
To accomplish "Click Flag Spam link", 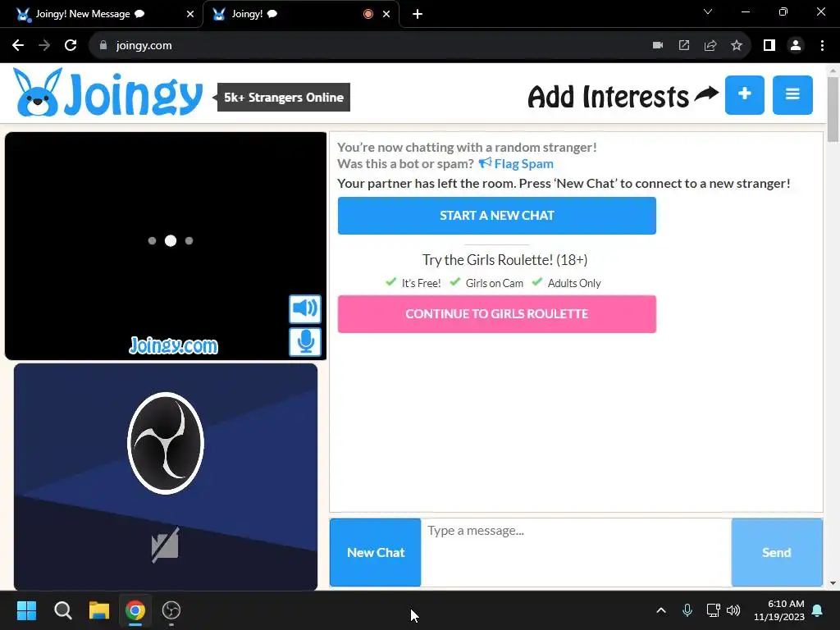I will click(x=516, y=163).
